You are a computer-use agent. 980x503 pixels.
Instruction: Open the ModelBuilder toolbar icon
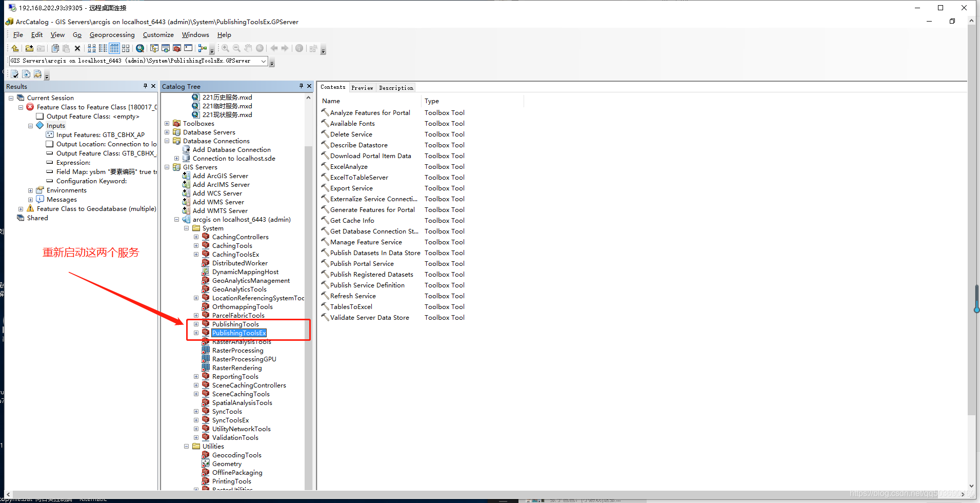(203, 48)
